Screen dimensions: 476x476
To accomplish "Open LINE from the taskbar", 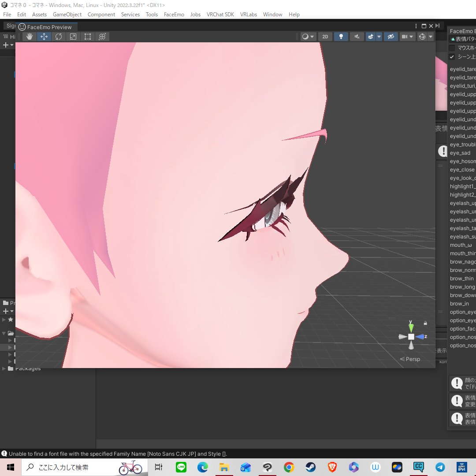I will pyautogui.click(x=181, y=467).
